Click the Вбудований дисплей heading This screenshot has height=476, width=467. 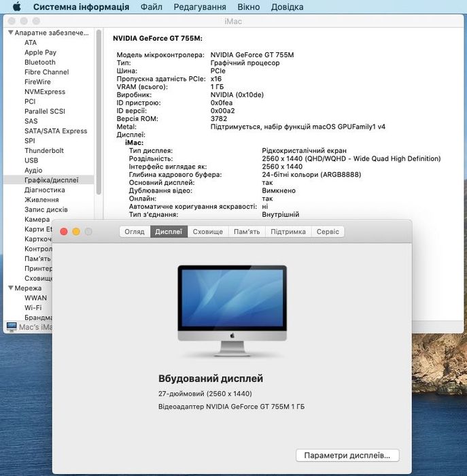211,379
